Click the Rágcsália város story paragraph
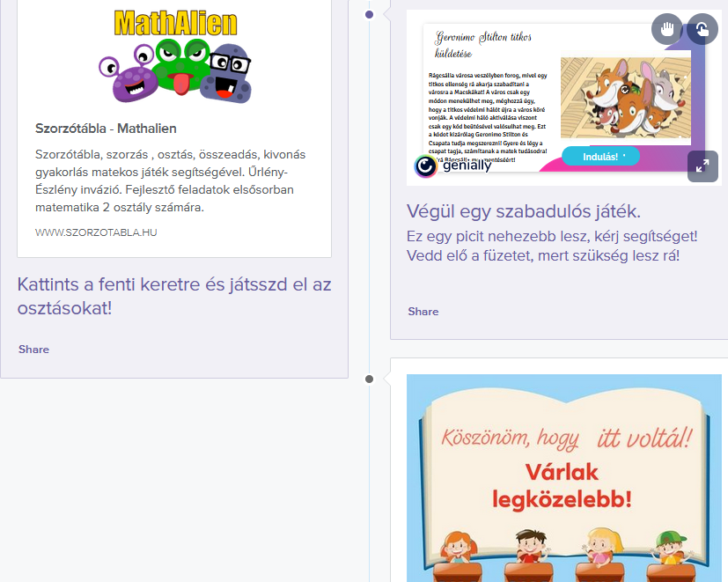 (488, 117)
